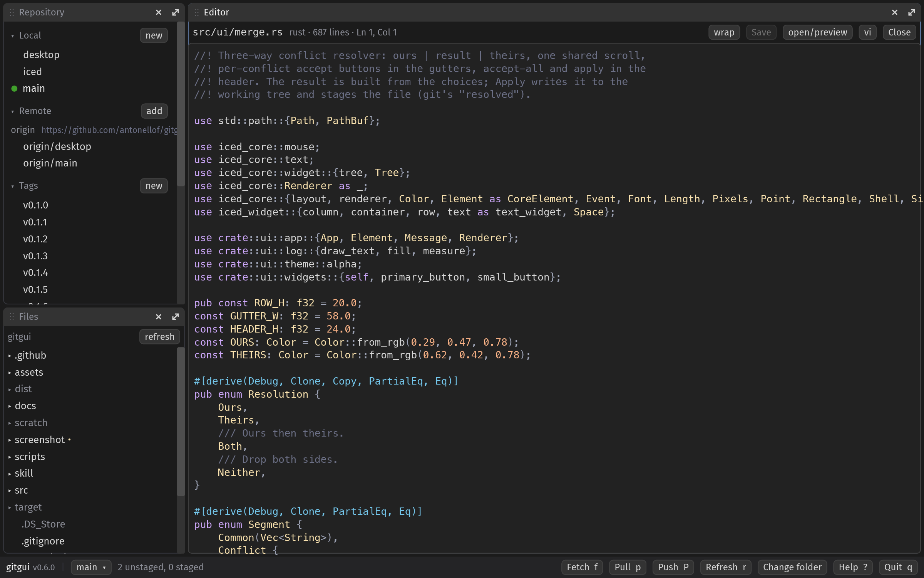Select the origin/main remote branch
The width and height of the screenshot is (924, 578).
(x=50, y=163)
